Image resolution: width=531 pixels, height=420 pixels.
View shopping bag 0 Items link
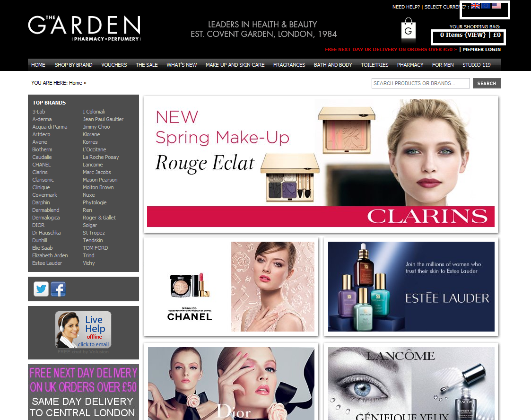pyautogui.click(x=470, y=35)
